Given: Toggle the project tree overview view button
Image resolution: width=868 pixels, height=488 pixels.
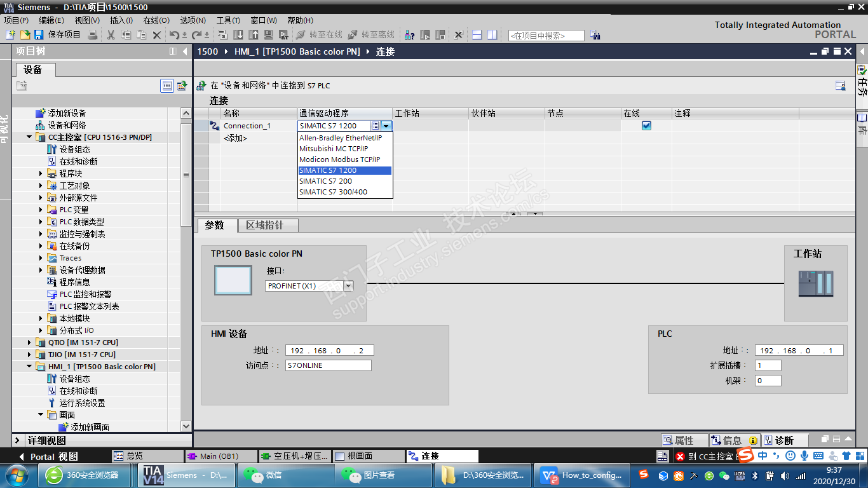Looking at the screenshot, I should click(167, 86).
